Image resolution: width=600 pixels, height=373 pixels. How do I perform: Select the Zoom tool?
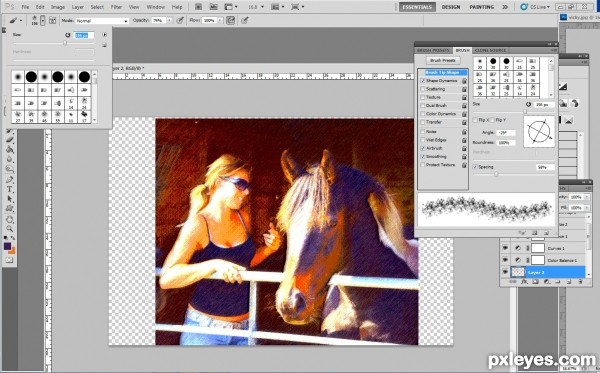(10, 229)
